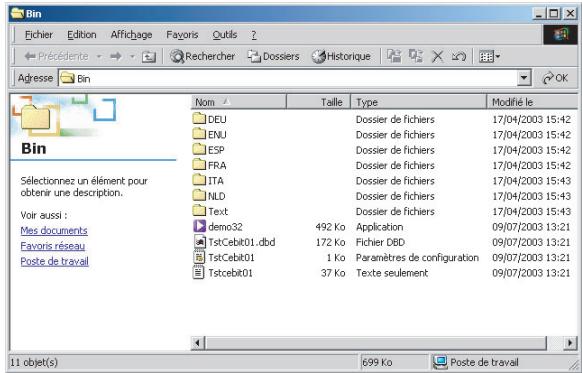Select the demo32 application icon
Image resolution: width=582 pixels, height=373 pixels.
[x=199, y=226]
